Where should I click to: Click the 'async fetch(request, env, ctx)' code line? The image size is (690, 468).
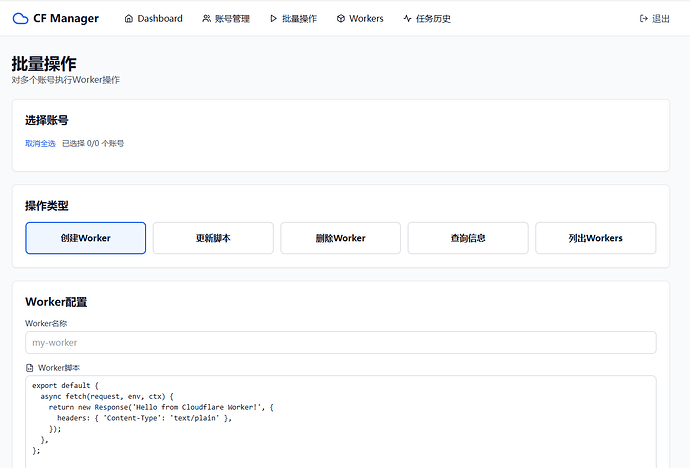pos(107,396)
